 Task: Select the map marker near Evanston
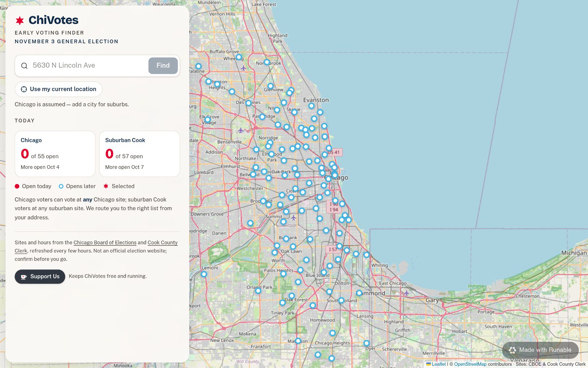point(311,106)
